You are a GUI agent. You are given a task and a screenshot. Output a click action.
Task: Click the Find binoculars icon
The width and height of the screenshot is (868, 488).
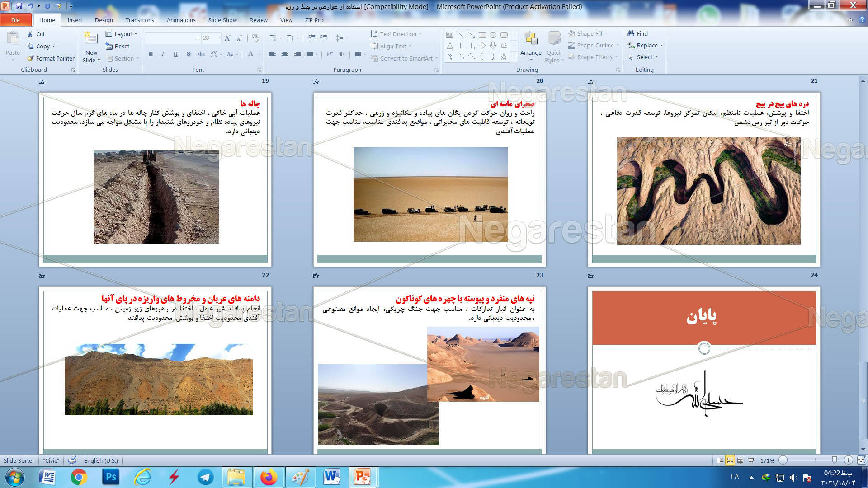631,33
